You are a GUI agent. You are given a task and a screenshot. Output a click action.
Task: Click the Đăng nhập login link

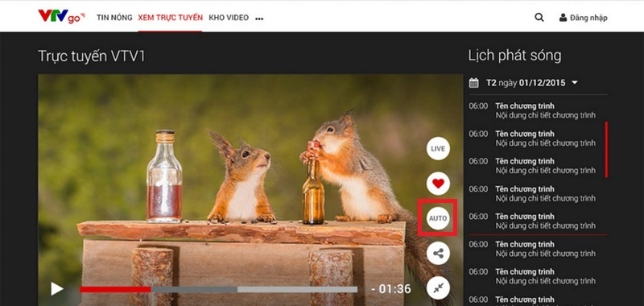pyautogui.click(x=588, y=18)
